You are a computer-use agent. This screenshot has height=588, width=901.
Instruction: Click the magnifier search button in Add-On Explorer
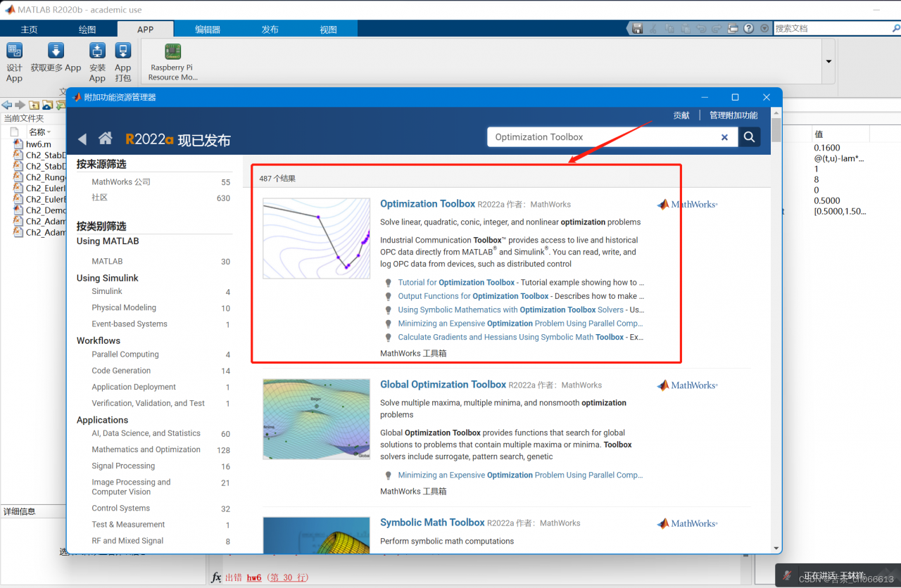coord(750,137)
